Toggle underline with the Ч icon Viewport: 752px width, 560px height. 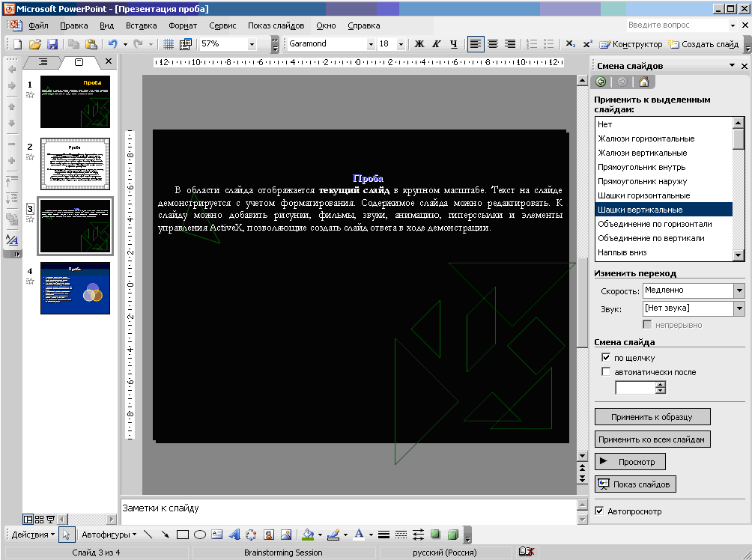coord(454,44)
